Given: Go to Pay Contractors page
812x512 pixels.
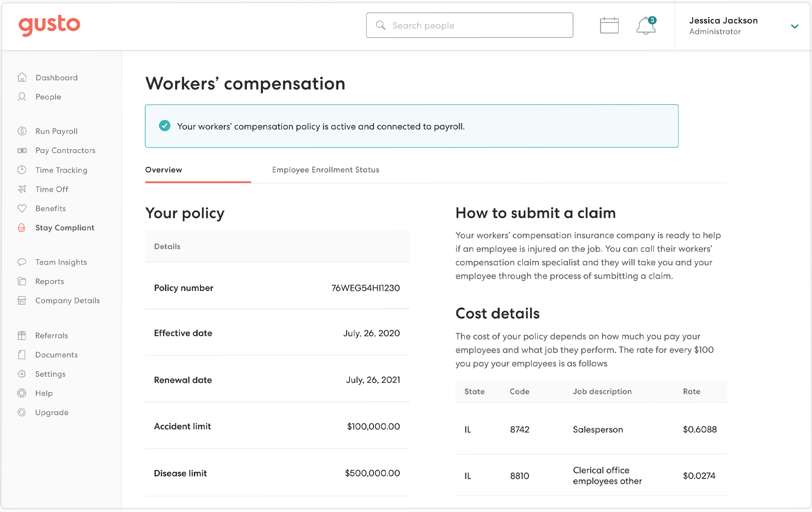Looking at the screenshot, I should [65, 150].
